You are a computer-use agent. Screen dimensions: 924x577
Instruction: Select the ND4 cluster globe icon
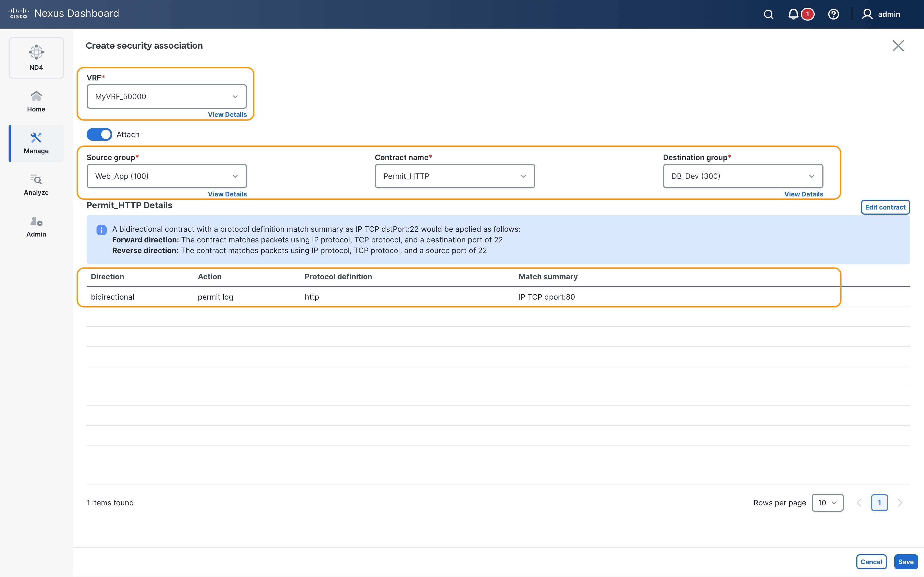tap(36, 52)
